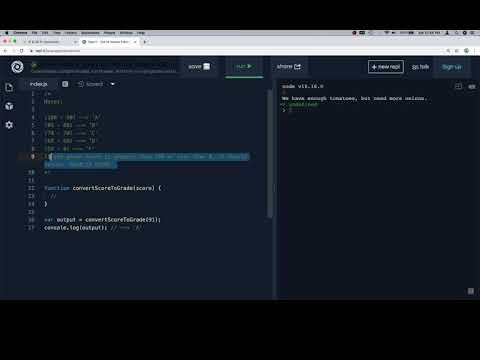The image size is (480, 360).
Task: Open Spotlight search in menu bar
Action: click(x=457, y=33)
